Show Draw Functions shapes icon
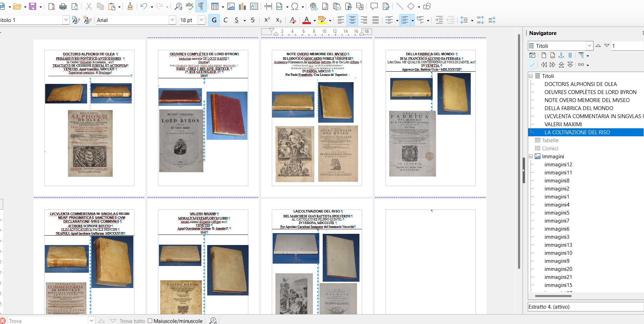 point(427,6)
